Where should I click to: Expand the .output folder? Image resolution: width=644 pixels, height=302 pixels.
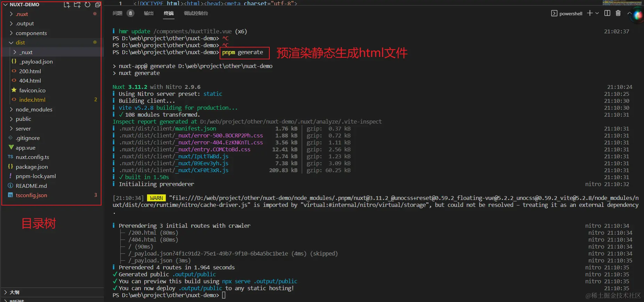tap(11, 23)
